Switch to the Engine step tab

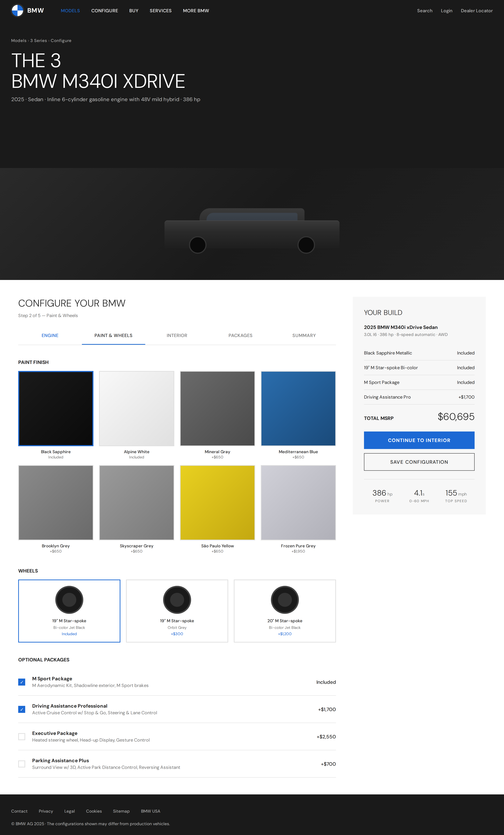[x=50, y=335]
